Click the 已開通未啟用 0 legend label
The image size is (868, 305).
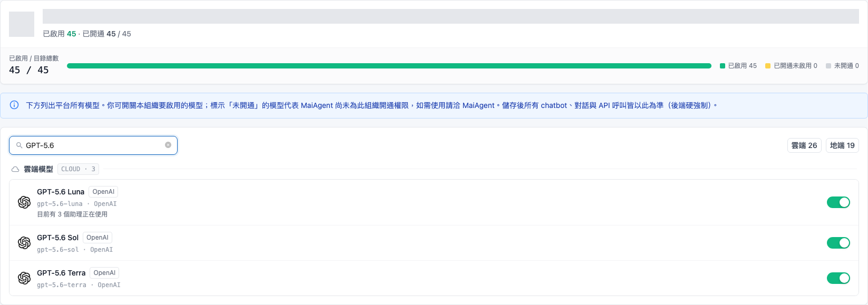point(795,66)
